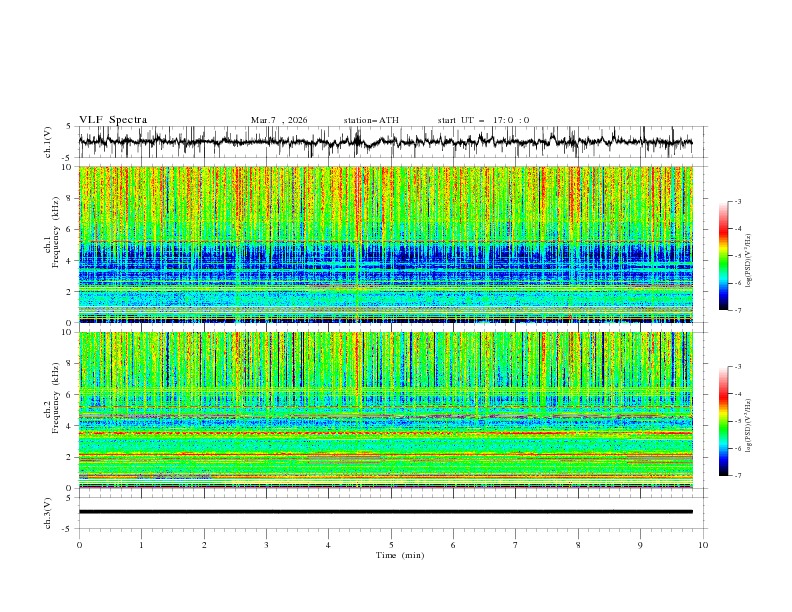Click time-axis tick label "8"

click(x=578, y=545)
